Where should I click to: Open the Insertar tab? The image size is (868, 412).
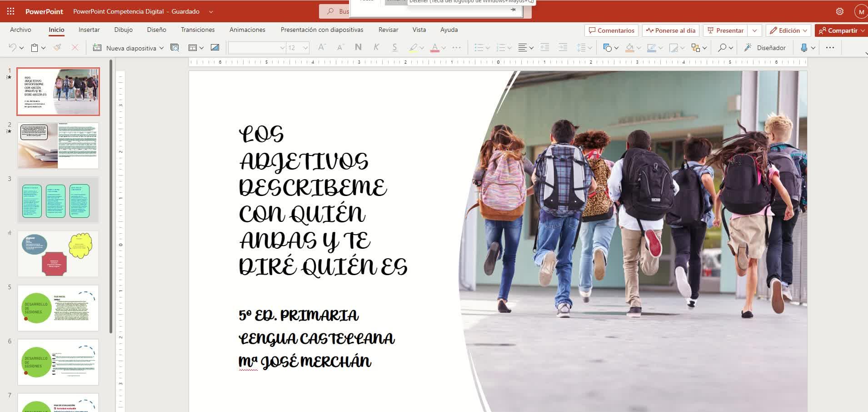(x=89, y=30)
